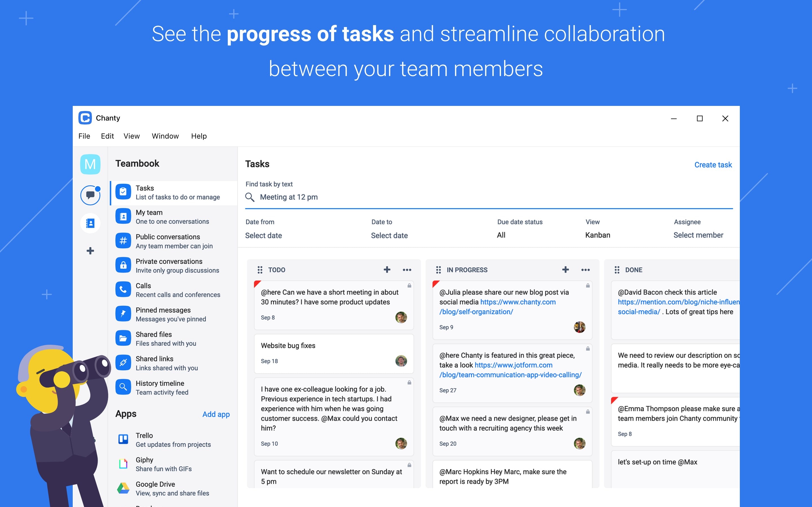Viewport: 812px width, 507px height.
Task: Click Add App link in sidebar
Action: pyautogui.click(x=216, y=414)
